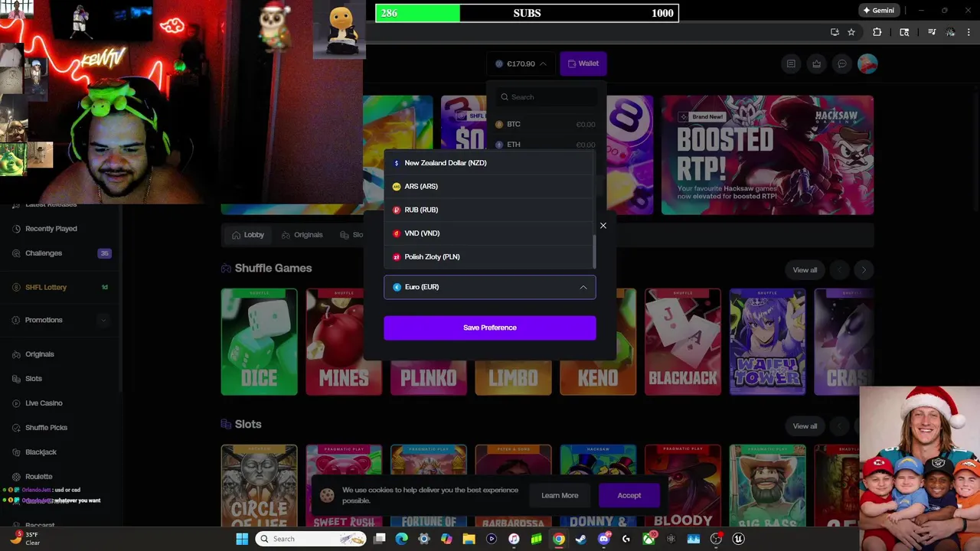Click Save Preference button
Screen dimensions: 980x551
(490, 328)
